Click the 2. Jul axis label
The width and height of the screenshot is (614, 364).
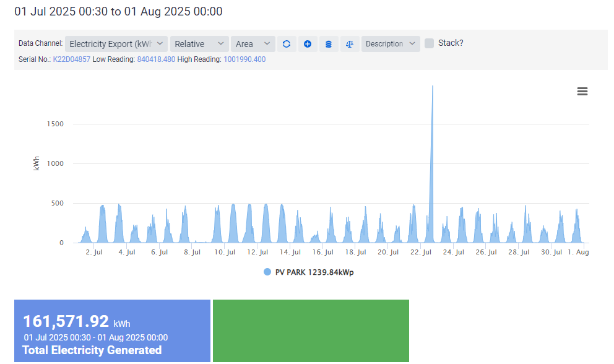click(x=93, y=252)
